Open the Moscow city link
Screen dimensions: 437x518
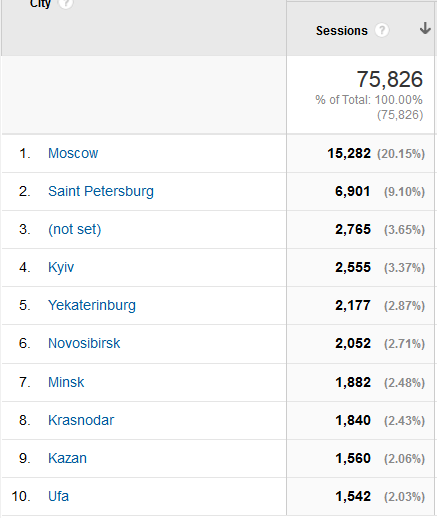pos(73,153)
